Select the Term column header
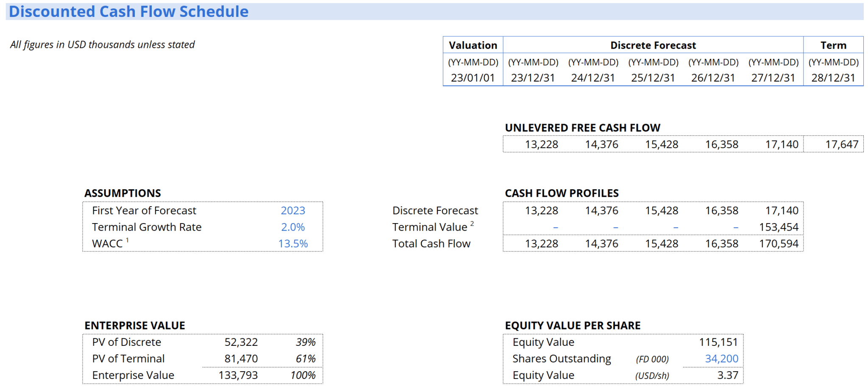 pyautogui.click(x=833, y=45)
